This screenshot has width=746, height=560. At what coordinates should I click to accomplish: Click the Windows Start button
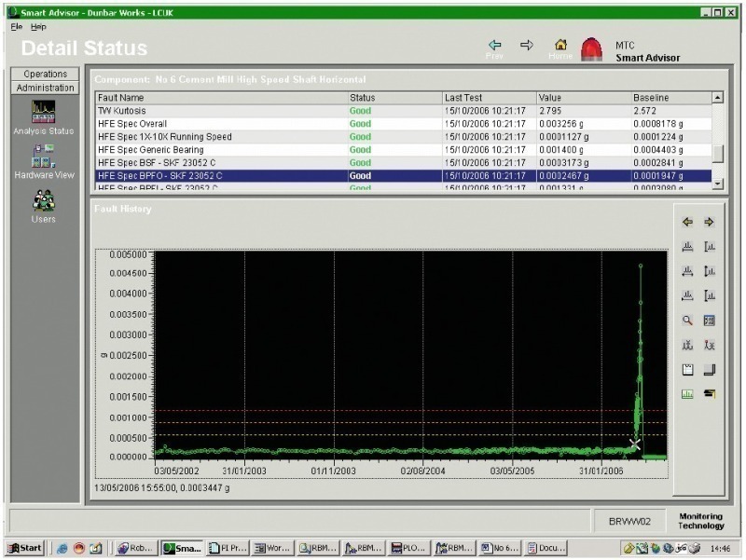[24, 548]
